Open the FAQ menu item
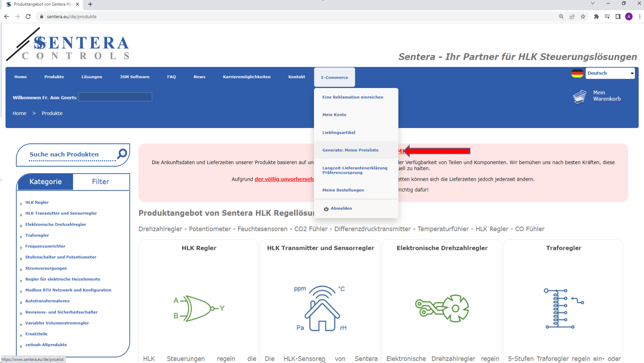The height and width of the screenshot is (363, 644). [x=171, y=77]
